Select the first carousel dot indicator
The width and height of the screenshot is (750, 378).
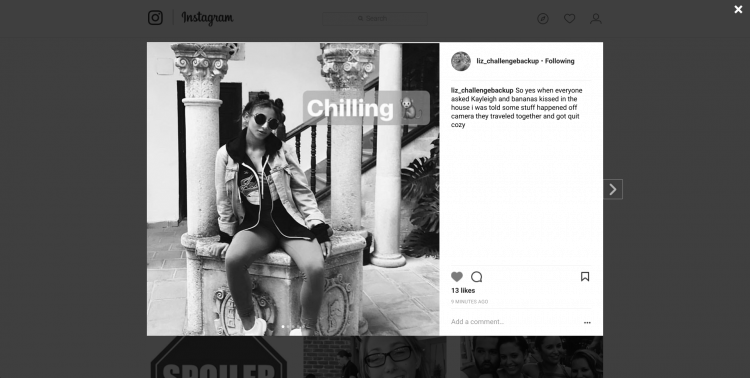coord(283,327)
